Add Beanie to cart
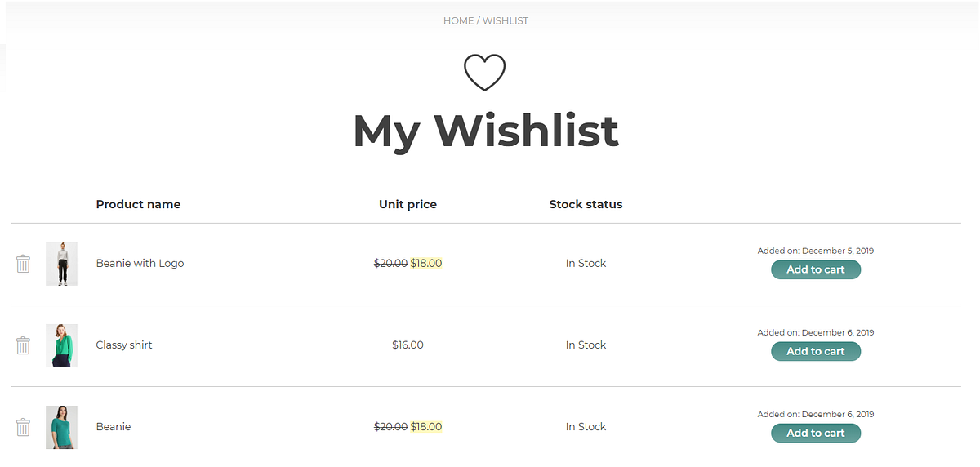Viewport: 980px width, 467px height. (x=816, y=433)
